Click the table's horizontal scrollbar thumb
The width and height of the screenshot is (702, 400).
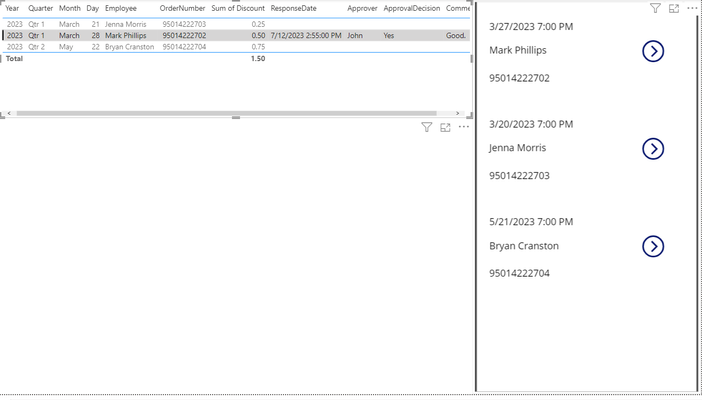click(227, 113)
